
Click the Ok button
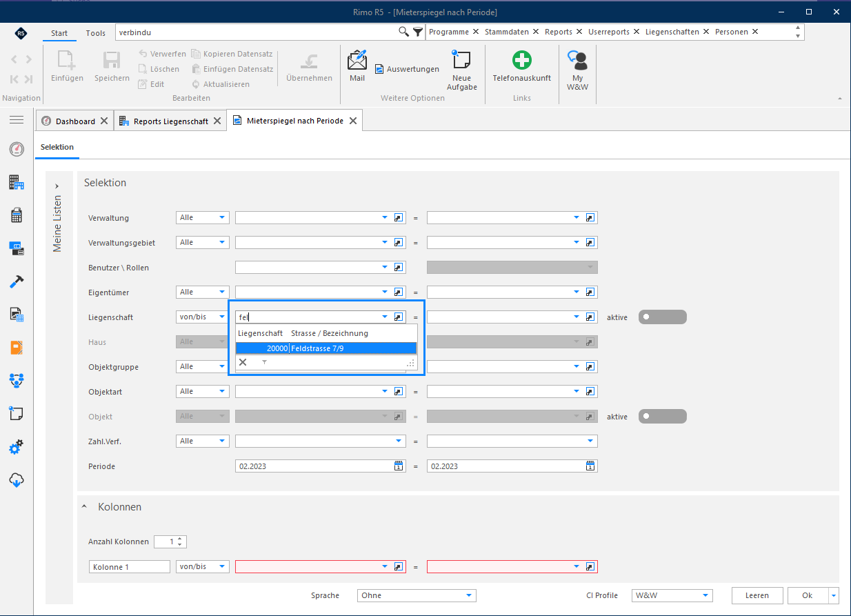click(x=808, y=595)
